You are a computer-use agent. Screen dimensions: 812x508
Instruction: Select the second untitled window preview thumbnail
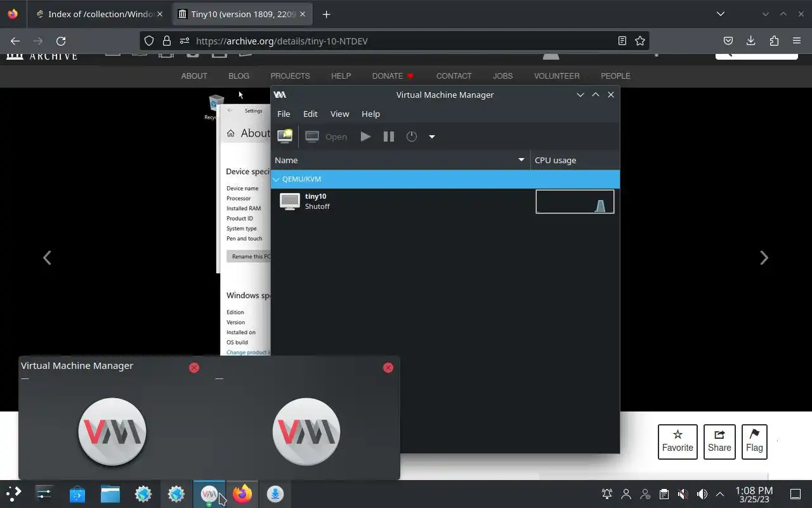click(306, 432)
